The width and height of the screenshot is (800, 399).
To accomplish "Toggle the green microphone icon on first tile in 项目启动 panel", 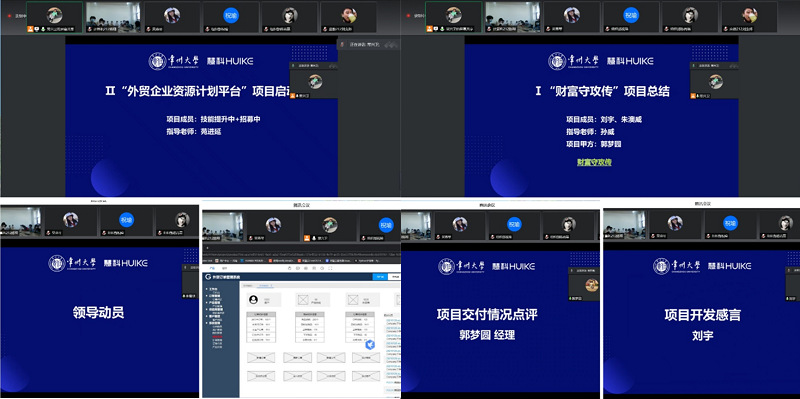I will (x=43, y=29).
